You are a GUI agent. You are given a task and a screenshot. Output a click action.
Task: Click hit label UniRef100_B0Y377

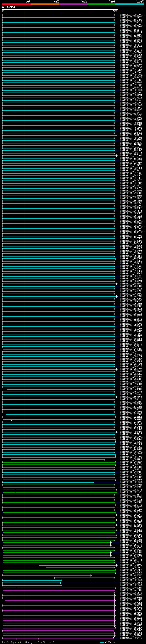click(x=131, y=352)
